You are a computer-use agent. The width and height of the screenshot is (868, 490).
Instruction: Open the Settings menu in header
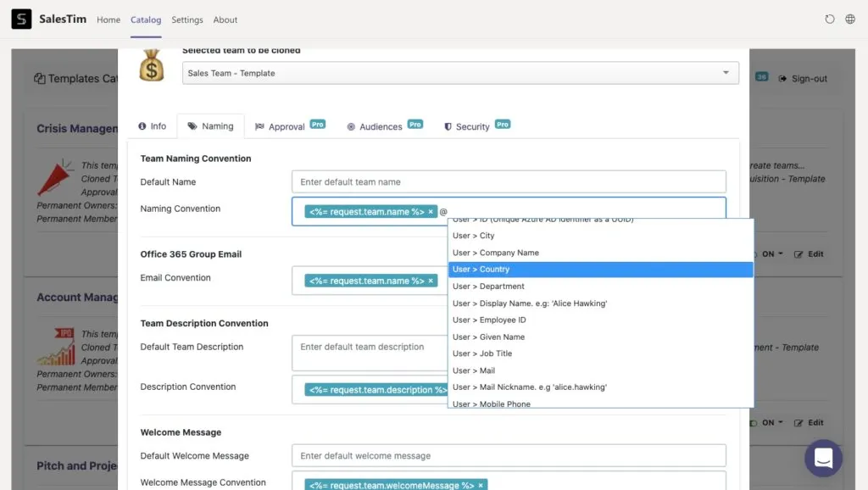[187, 19]
